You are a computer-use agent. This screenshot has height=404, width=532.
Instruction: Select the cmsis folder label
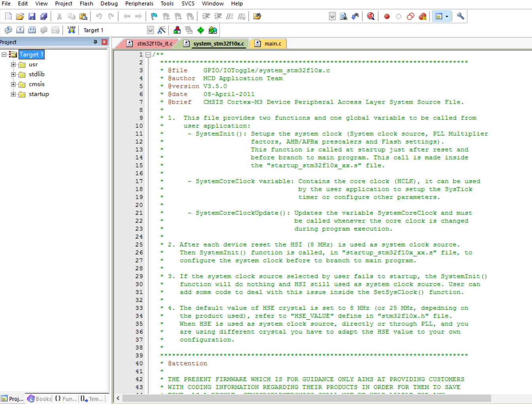(37, 84)
